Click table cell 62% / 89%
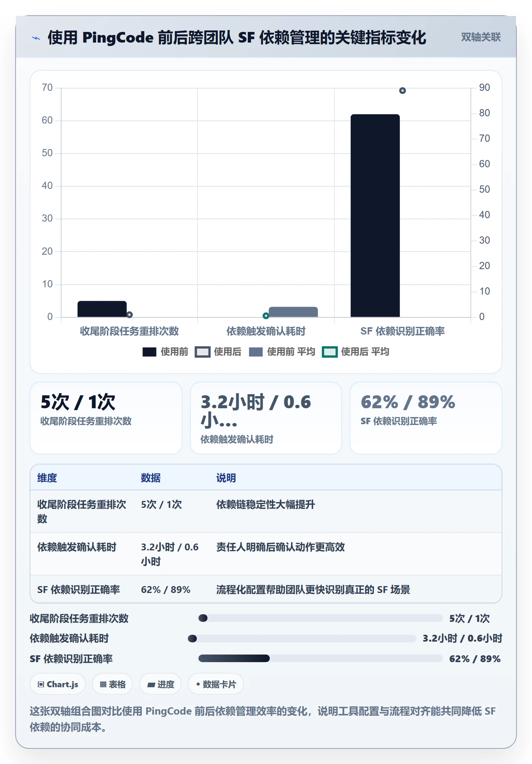This screenshot has height=764, width=532. [166, 590]
